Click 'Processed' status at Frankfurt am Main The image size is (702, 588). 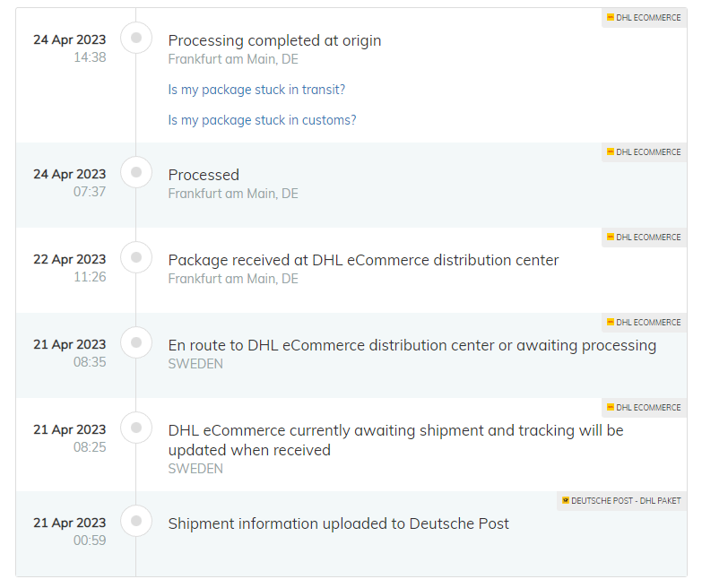(204, 175)
